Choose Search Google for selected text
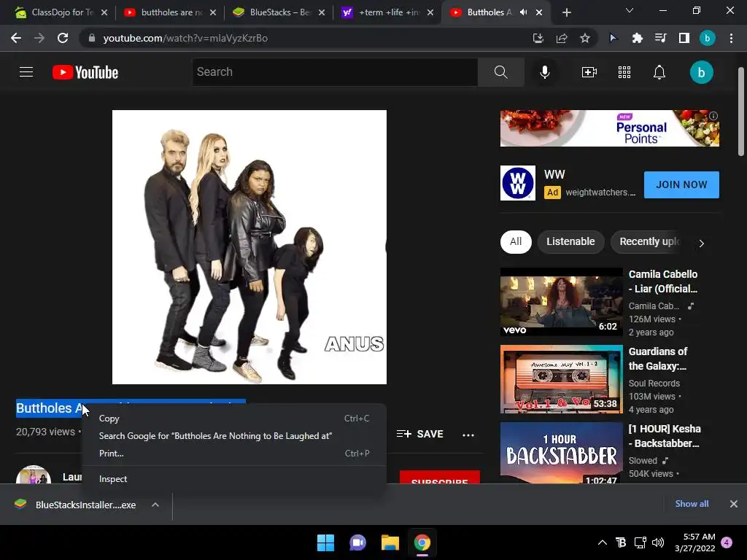Image resolution: width=747 pixels, height=560 pixels. pos(234,436)
